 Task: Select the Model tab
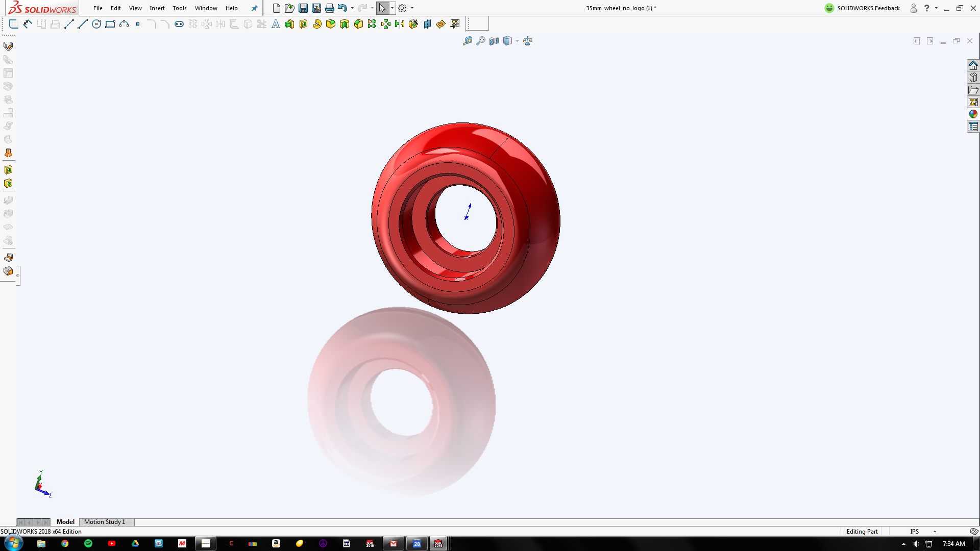[x=65, y=522]
